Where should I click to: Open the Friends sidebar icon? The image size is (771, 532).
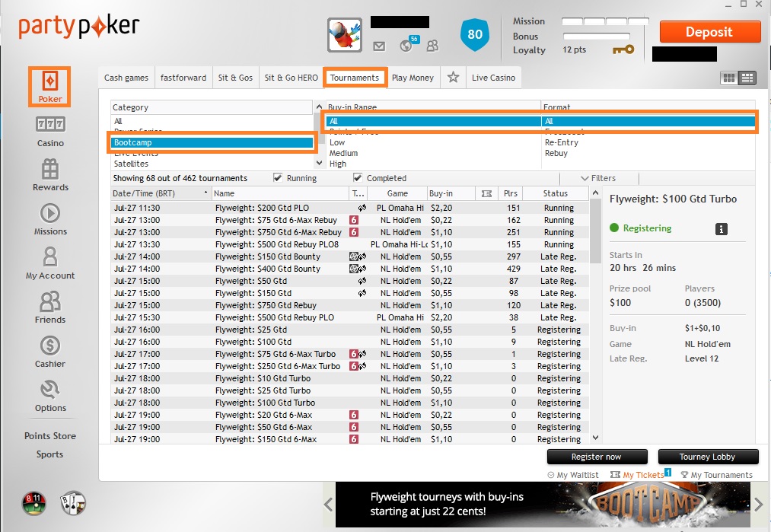click(50, 301)
